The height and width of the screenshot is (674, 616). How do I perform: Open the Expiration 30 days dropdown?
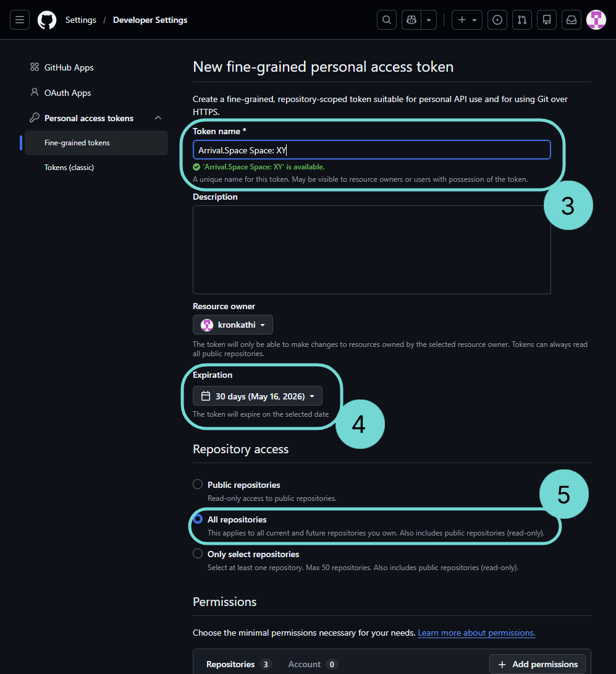258,396
